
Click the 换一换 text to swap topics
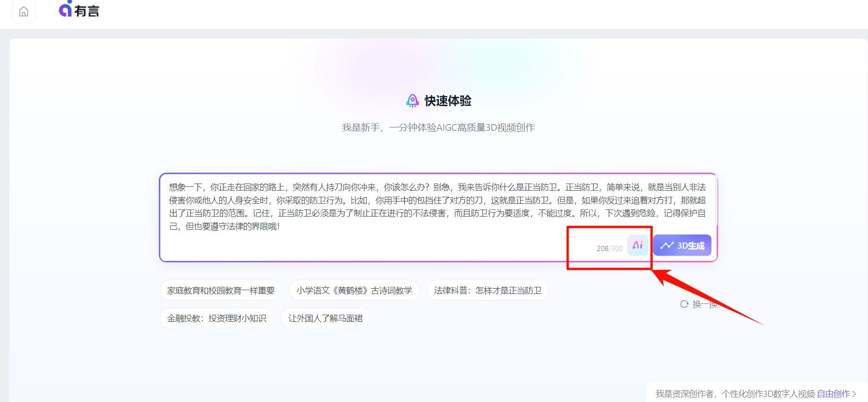[704, 304]
